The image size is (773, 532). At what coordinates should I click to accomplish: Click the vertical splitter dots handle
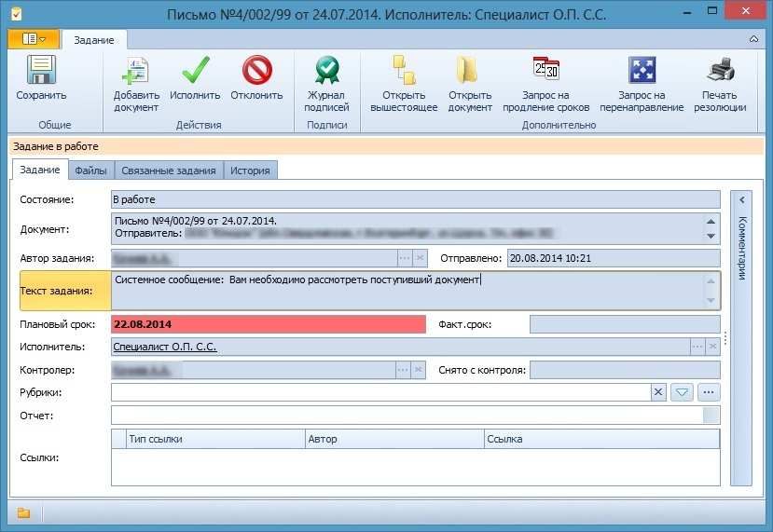pos(725,338)
